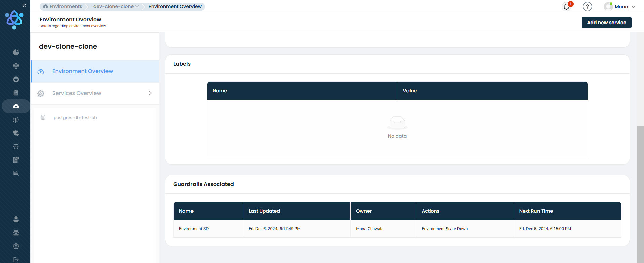Open the help question mark icon
This screenshot has height=263, width=644.
coord(587,7)
